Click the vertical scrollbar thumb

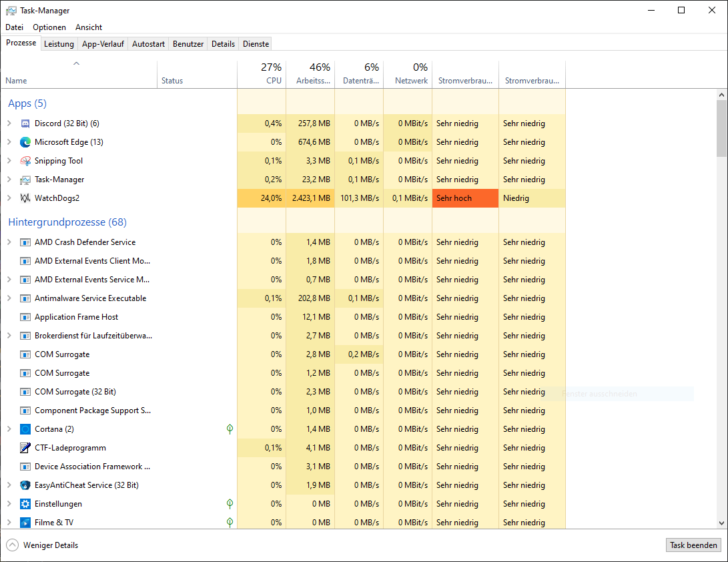[721, 128]
